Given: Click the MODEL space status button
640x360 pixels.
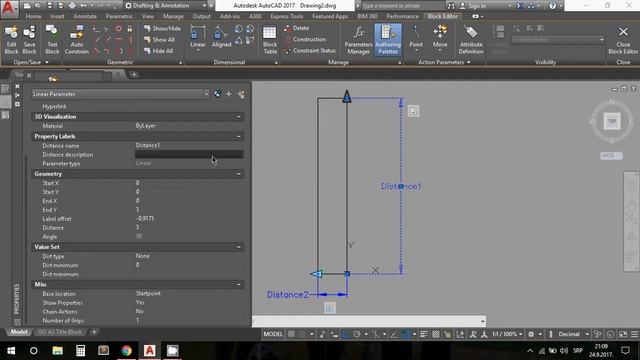Looking at the screenshot, I should 273,334.
